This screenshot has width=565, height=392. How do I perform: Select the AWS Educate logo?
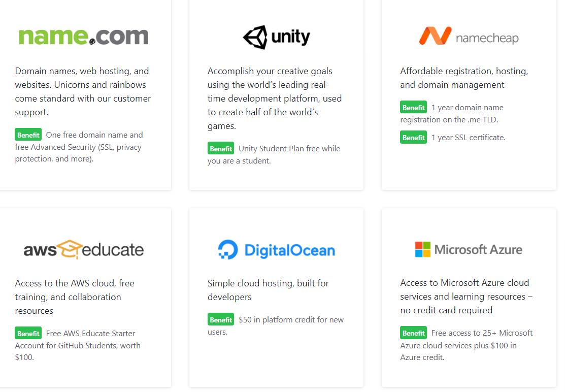84,249
